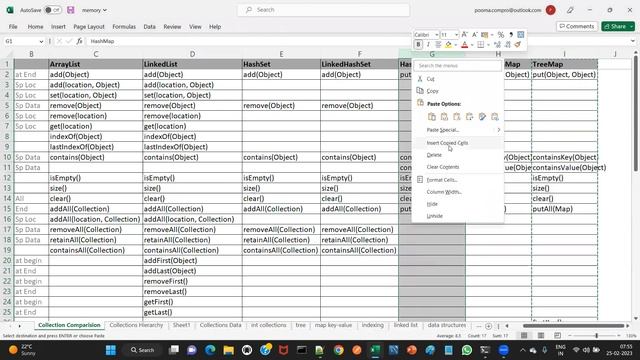Open the font color dropdown arrow
This screenshot has height=360, width=640.
tap(472, 45)
